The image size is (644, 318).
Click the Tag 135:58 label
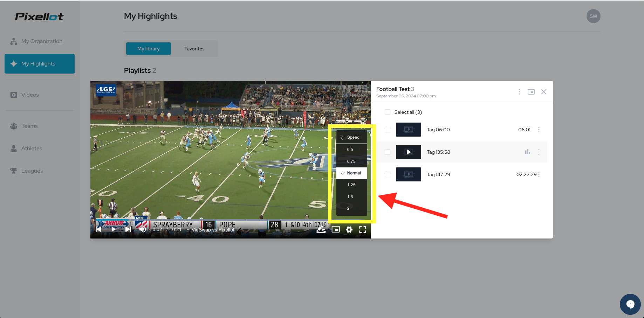[x=438, y=152]
